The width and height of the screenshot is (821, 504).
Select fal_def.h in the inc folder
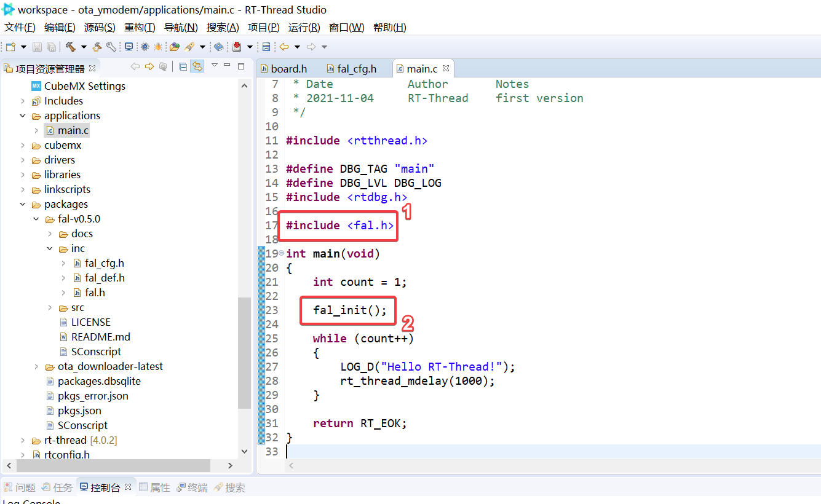point(105,278)
